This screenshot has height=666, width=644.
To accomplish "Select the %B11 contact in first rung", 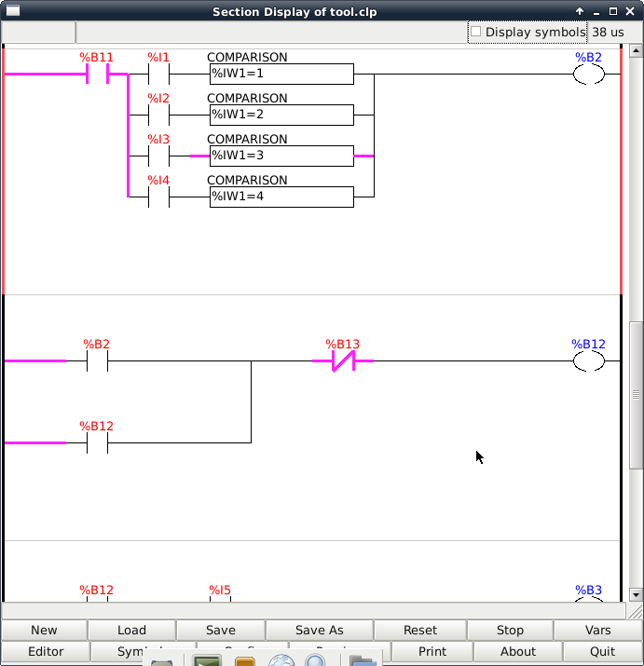I will [97, 74].
